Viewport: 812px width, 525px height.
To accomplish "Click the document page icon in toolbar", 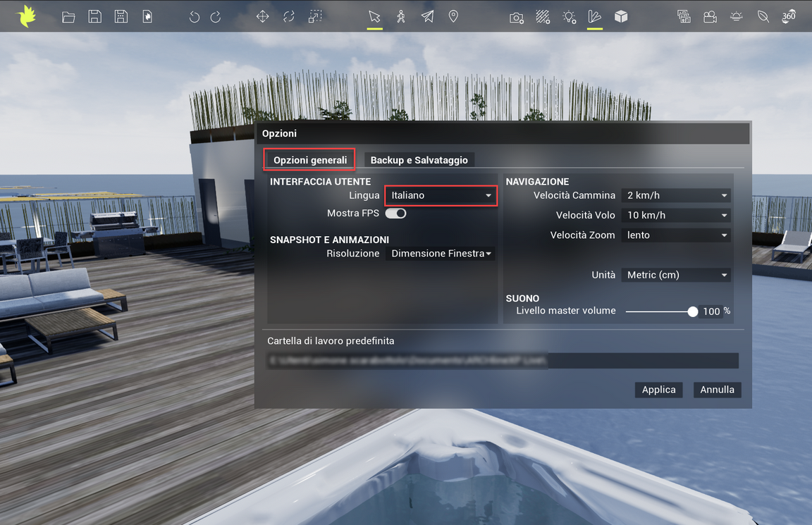I will coord(147,17).
